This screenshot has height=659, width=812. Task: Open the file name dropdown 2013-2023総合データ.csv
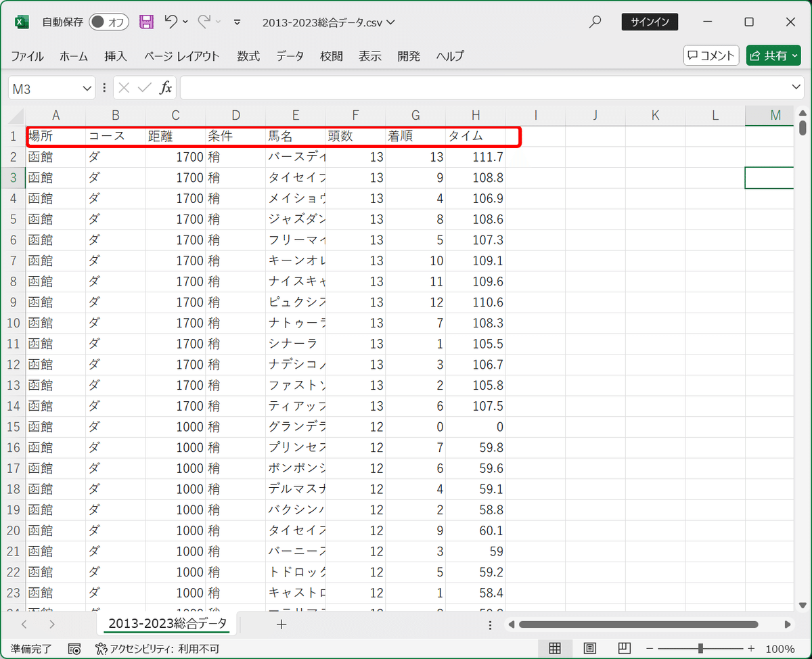[x=329, y=22]
